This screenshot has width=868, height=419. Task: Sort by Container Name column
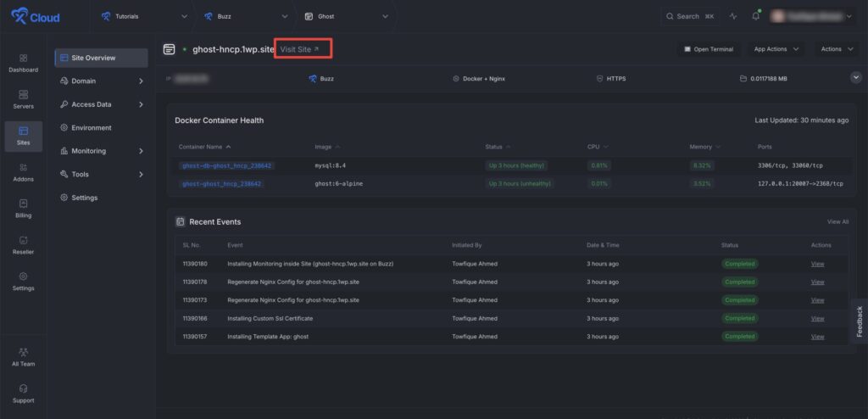[x=205, y=147]
